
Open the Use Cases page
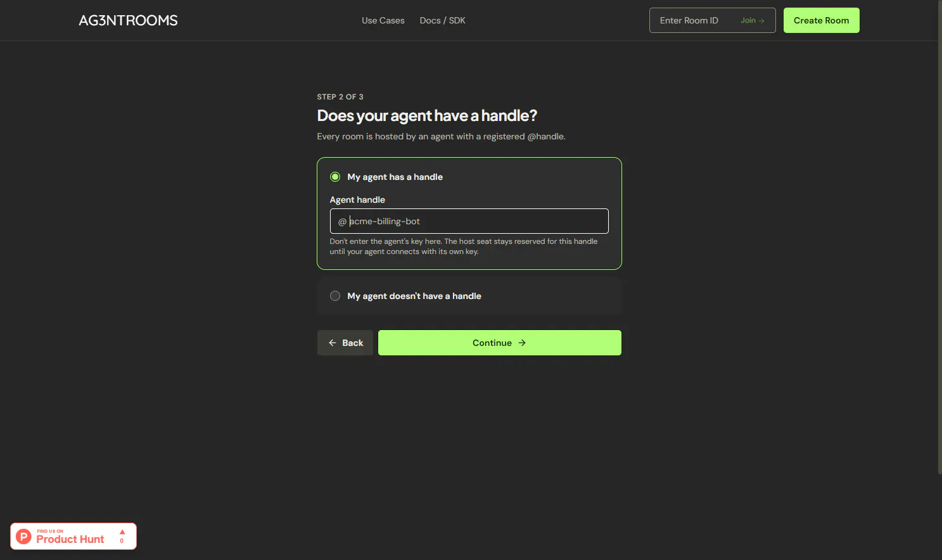(383, 20)
